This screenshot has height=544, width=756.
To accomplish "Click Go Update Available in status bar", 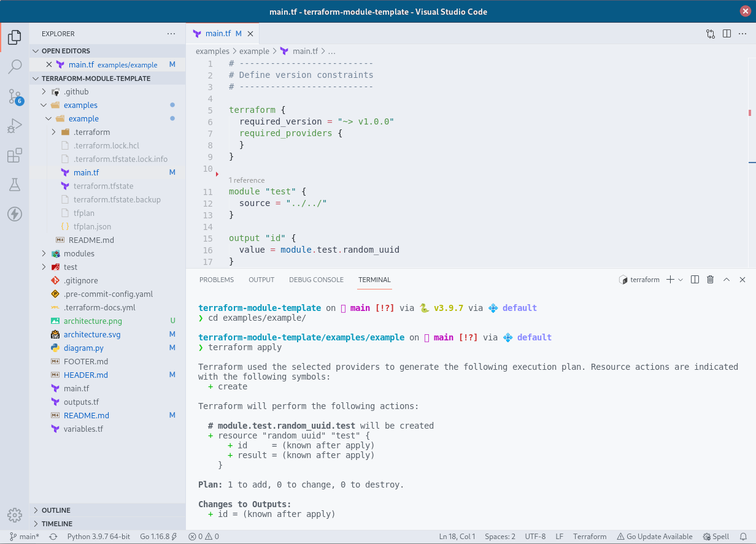I will pos(655,536).
